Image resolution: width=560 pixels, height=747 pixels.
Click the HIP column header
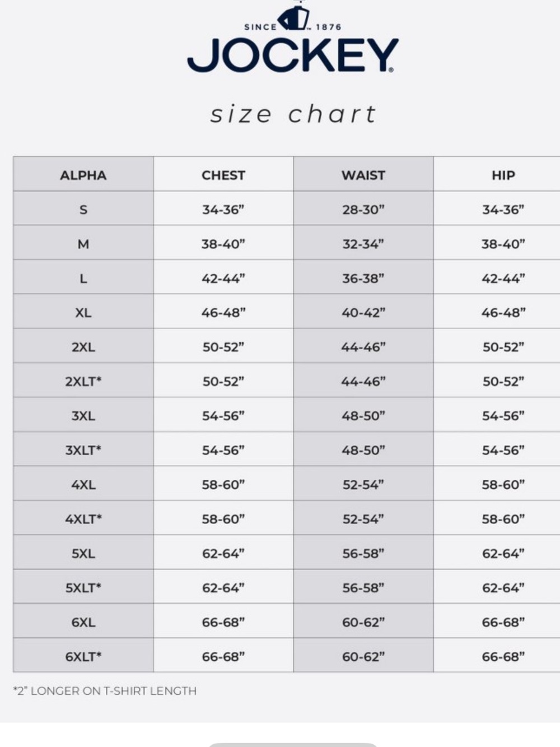(x=503, y=175)
